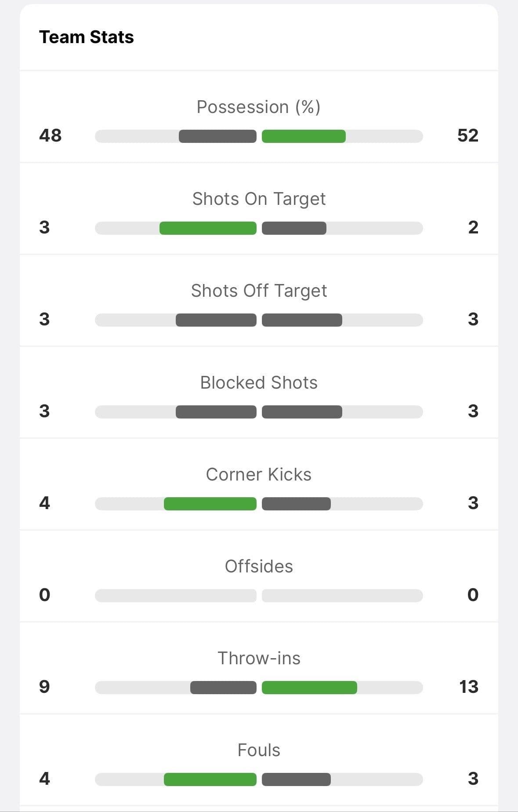Click the Blocked Shots label

tap(259, 382)
